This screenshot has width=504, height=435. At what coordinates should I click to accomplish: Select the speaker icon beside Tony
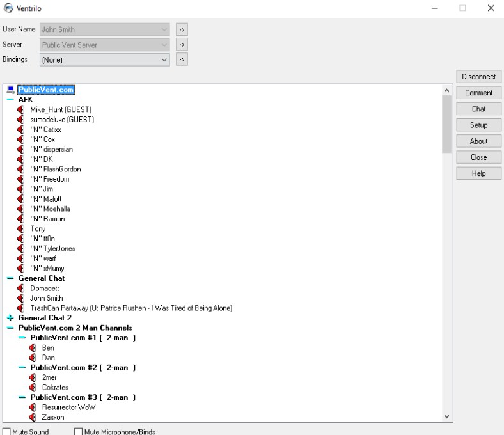tap(20, 229)
